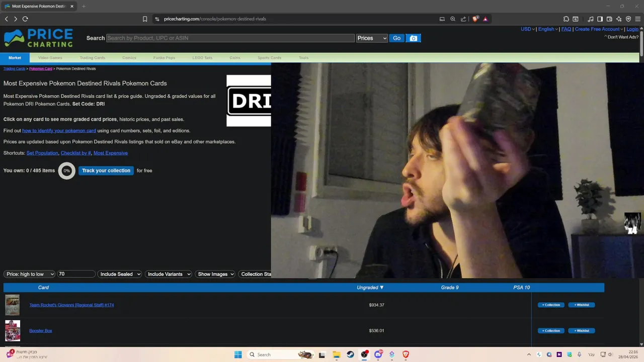Bookmark this page using the bookmark icon
644x362 pixels.
point(145,19)
